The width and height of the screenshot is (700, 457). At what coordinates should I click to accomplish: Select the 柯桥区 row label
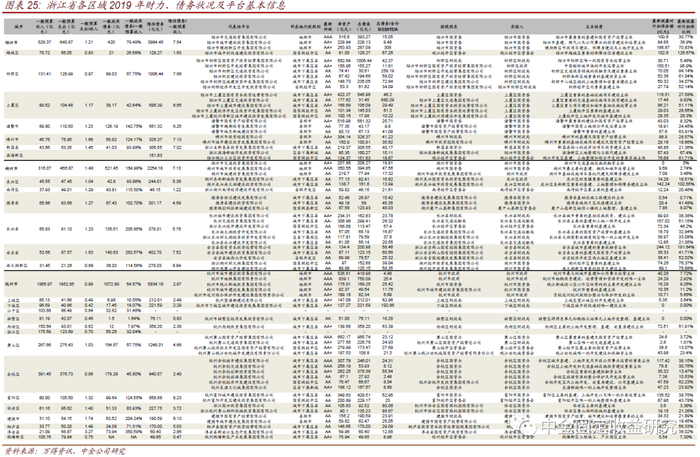click(12, 74)
